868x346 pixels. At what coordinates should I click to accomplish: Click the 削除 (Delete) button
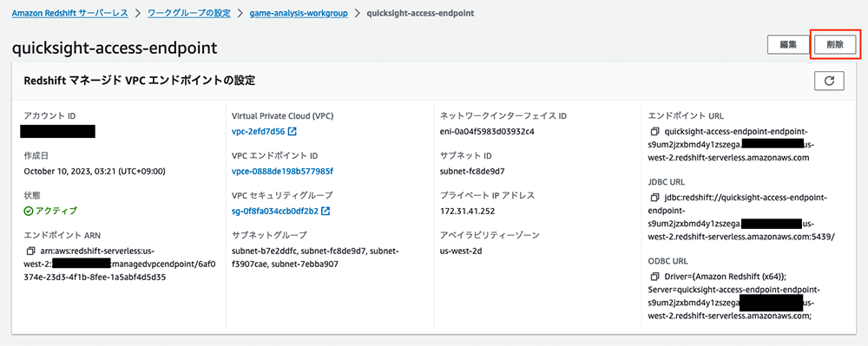click(835, 45)
